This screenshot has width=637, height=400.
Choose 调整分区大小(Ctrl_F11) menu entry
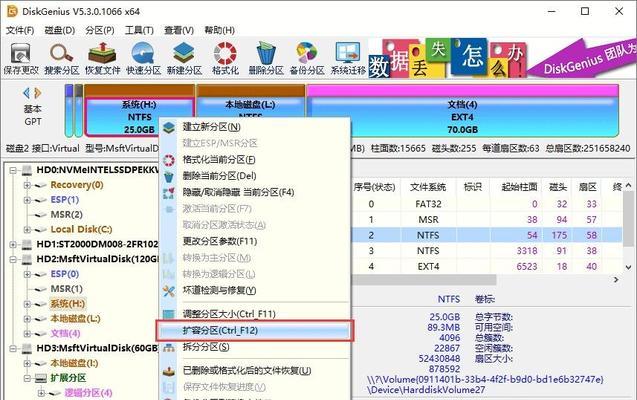(x=255, y=314)
